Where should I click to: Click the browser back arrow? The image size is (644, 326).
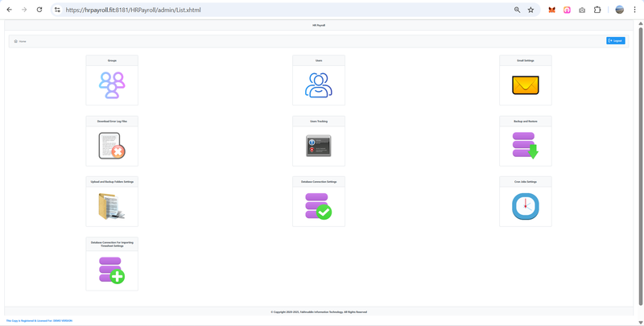click(10, 10)
